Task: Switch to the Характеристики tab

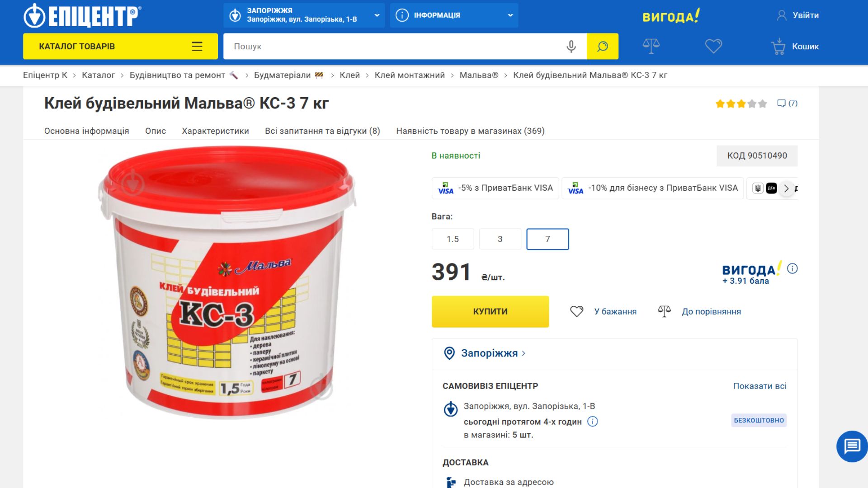Action: pos(215,131)
